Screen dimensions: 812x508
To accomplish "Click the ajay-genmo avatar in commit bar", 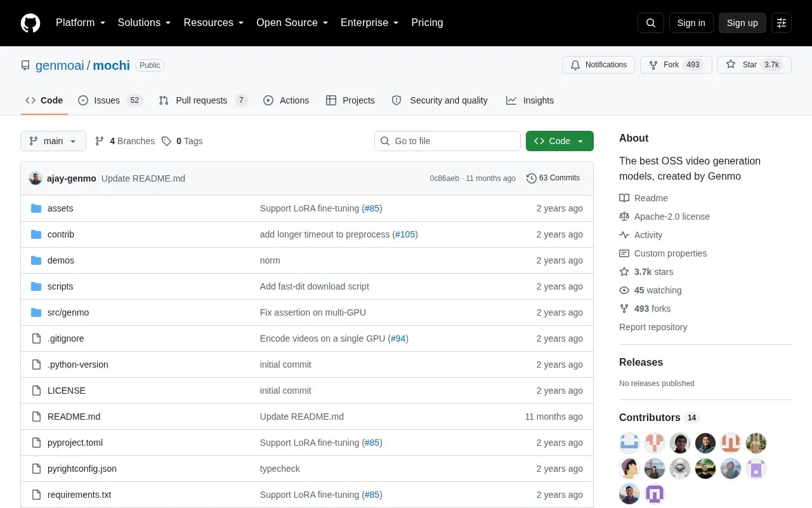I will click(36, 178).
